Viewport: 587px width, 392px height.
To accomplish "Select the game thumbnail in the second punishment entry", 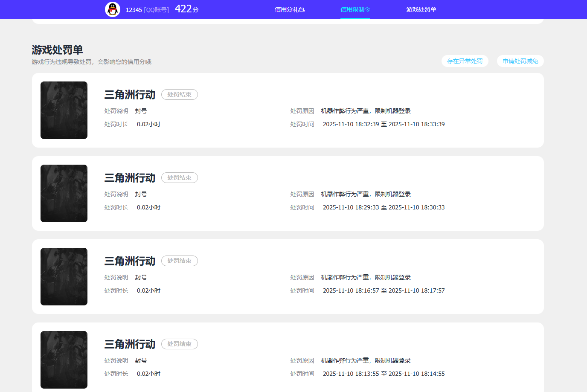I will click(64, 193).
